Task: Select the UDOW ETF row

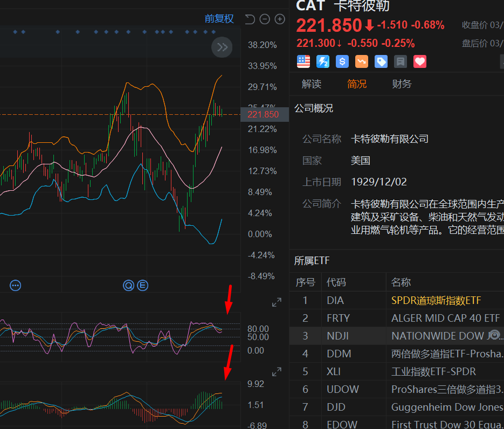Action: coord(397,389)
